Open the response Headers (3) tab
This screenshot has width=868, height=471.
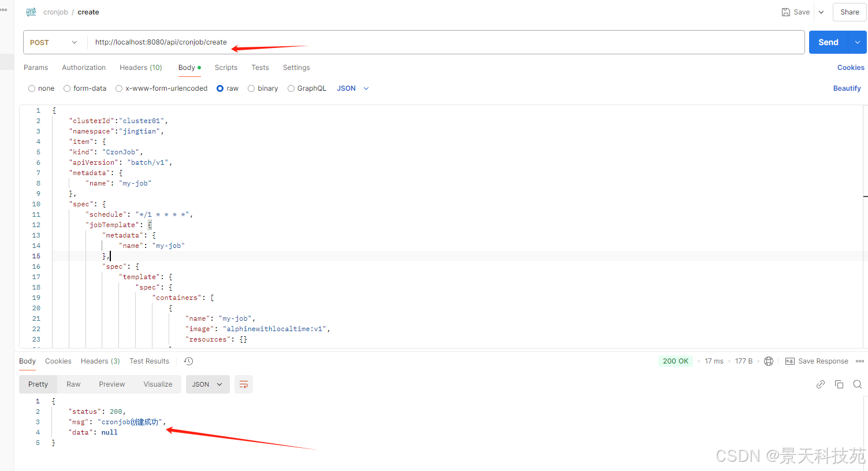(100, 361)
